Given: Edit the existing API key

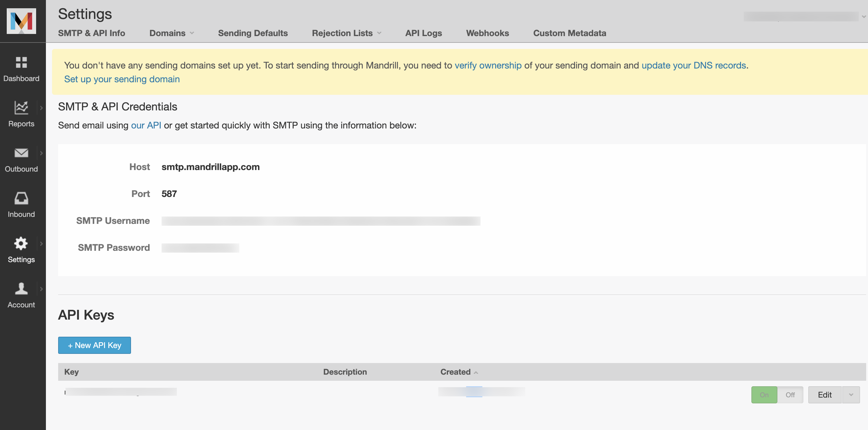Looking at the screenshot, I should [x=825, y=395].
